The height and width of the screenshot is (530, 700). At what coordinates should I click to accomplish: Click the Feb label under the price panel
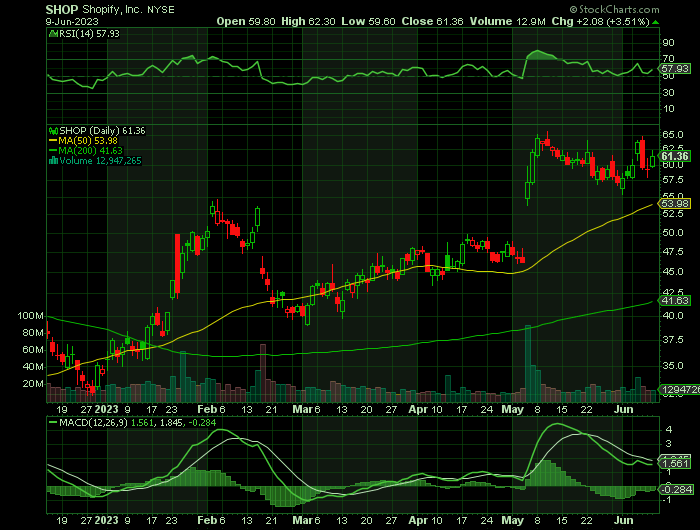point(207,409)
